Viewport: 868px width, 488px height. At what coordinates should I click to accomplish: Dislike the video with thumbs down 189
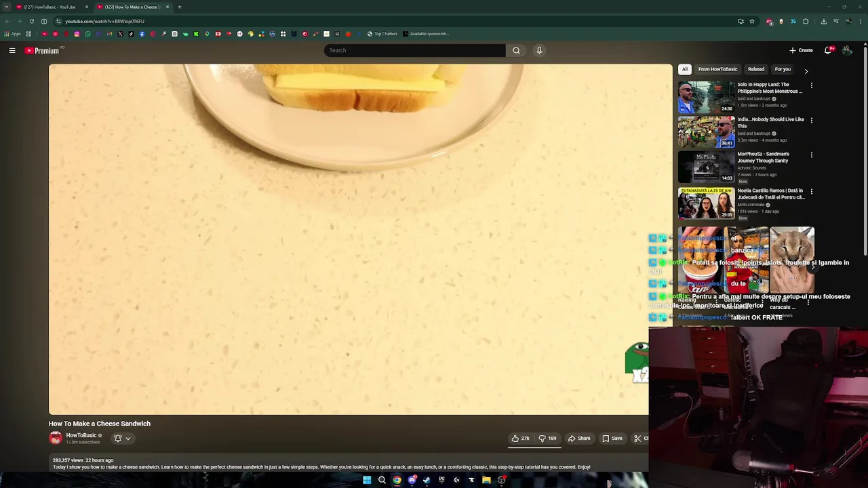(x=548, y=439)
